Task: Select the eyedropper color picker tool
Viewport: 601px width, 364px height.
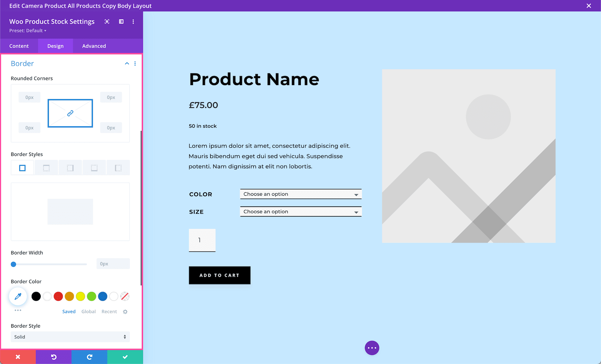Action: coord(18,296)
